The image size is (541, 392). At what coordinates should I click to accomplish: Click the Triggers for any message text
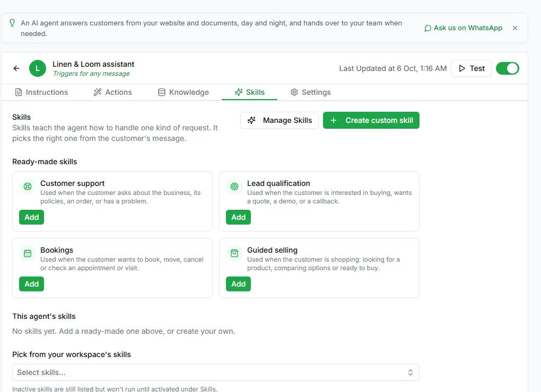pos(91,74)
